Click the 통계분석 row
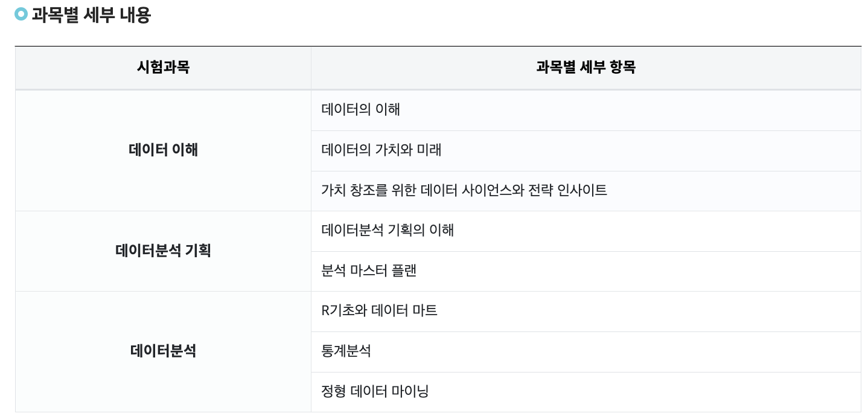The image size is (868, 419). 586,351
